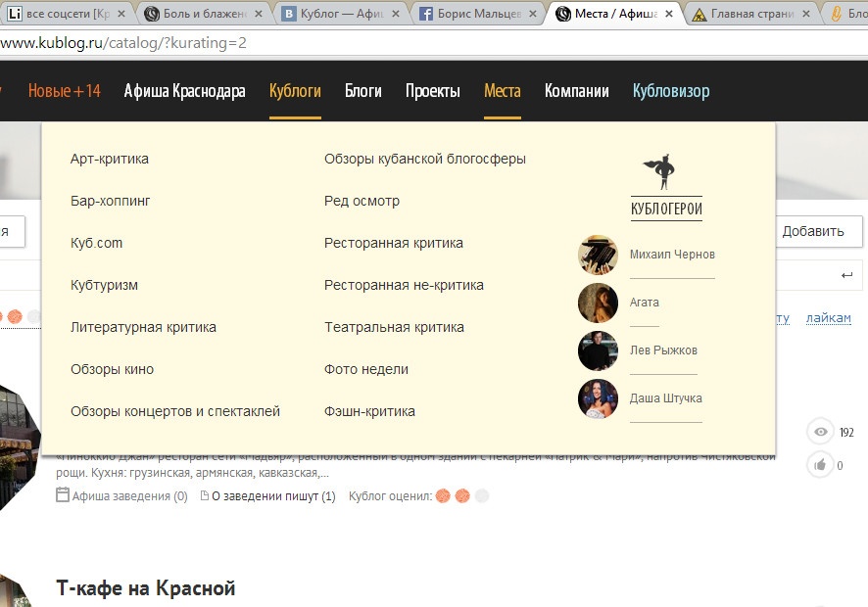
Task: Click Михаил Чернов's avatar photo
Action: [x=598, y=255]
